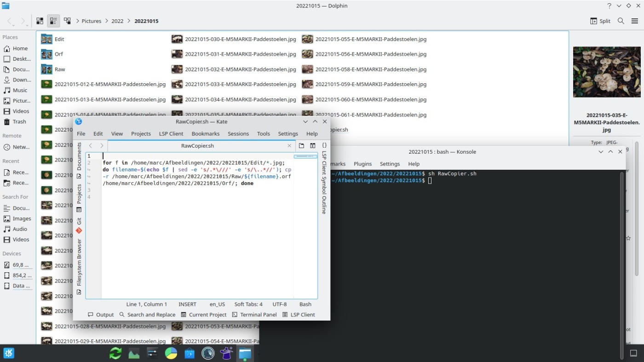
Task: Select file 20221015-055-E-M5MARKII-Paddestoelen.jpg
Action: click(364, 39)
